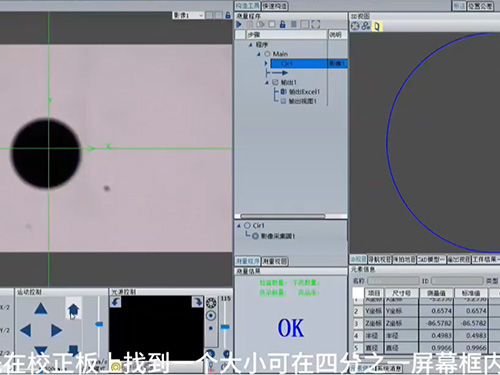This screenshot has width=500, height=375.
Task: Open the 输出视图 tab below 3D view
Action: (x=459, y=259)
